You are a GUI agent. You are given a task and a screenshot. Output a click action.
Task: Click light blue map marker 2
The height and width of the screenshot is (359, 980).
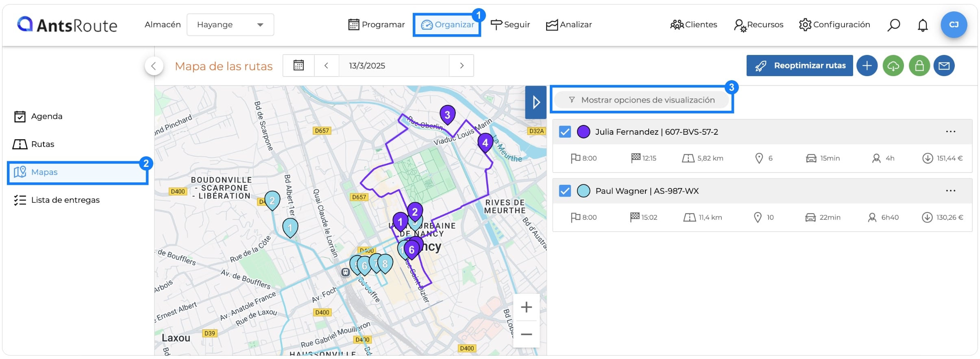coord(272,200)
